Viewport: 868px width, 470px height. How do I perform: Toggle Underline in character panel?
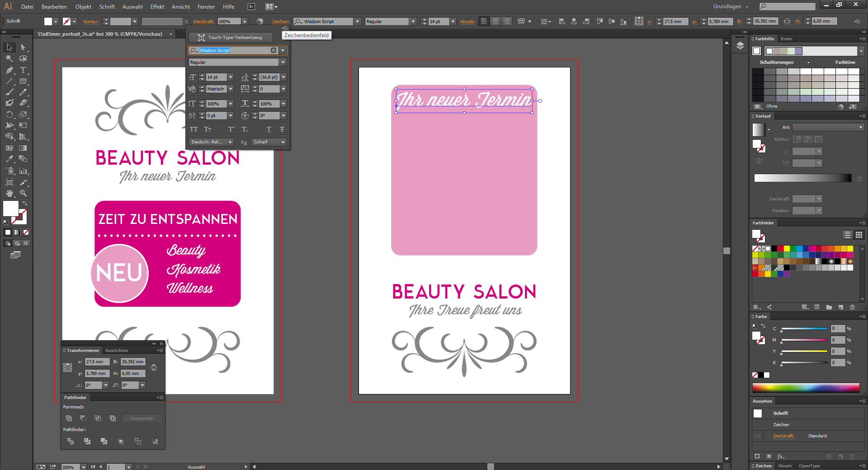tap(269, 129)
